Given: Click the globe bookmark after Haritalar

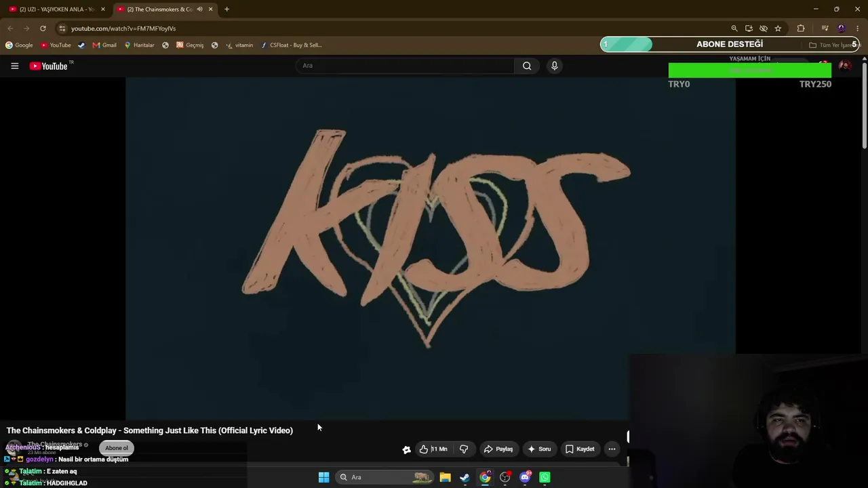Looking at the screenshot, I should pyautogui.click(x=165, y=45).
